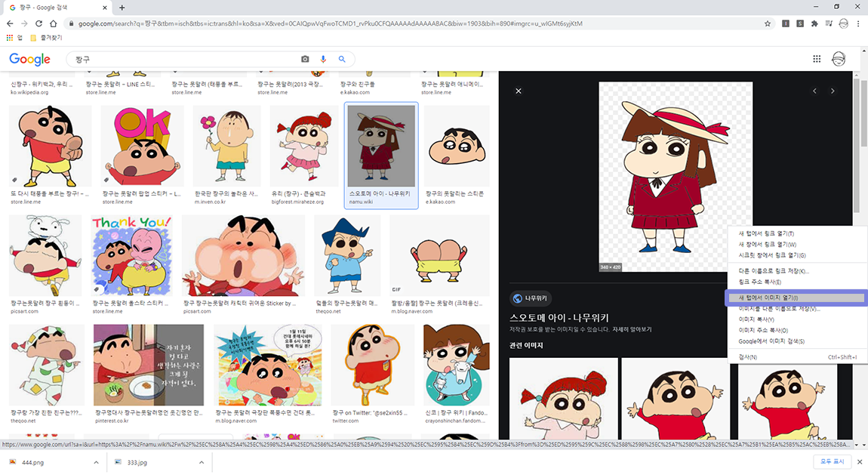Select 이미지를 다른 이름으로 저장(V)

[796, 309]
